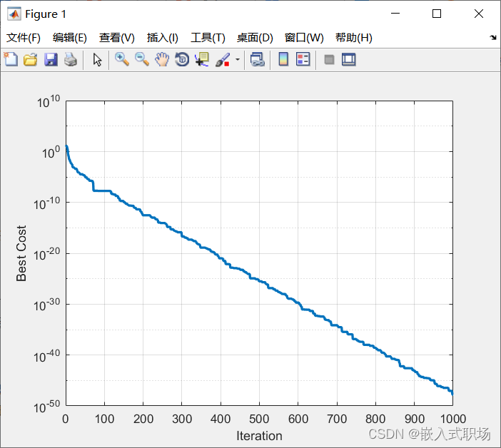Activate the Brush data tool
This screenshot has height=448, width=501.
(x=223, y=60)
